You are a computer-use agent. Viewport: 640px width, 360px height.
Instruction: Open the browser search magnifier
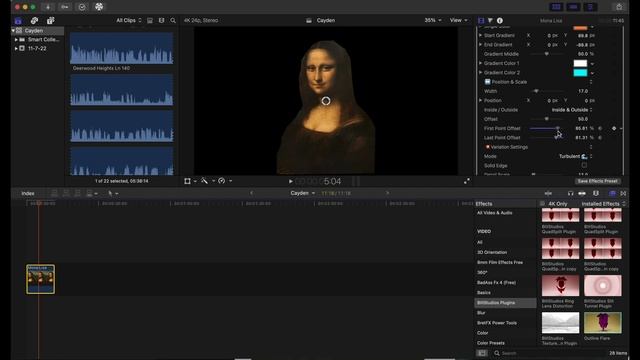pos(173,20)
